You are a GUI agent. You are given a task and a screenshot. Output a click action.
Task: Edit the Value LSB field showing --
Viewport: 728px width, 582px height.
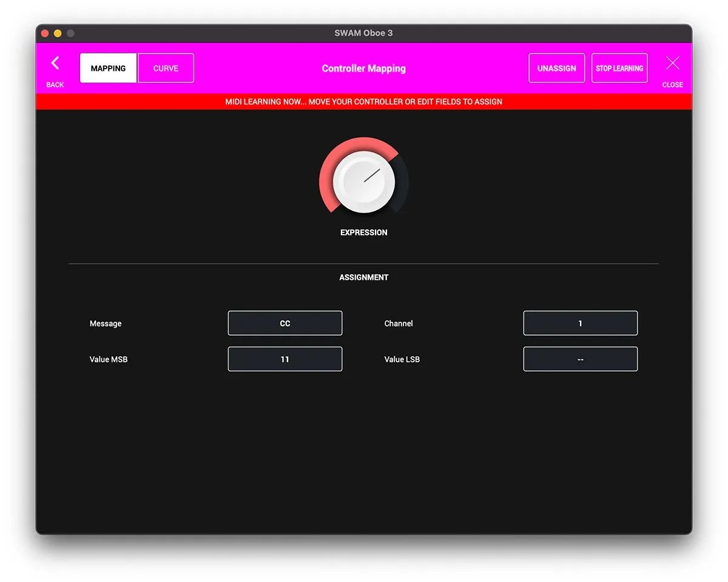tap(581, 359)
